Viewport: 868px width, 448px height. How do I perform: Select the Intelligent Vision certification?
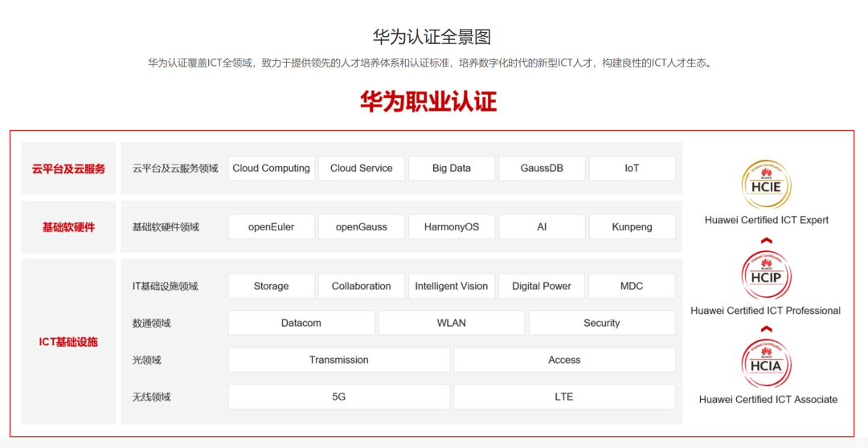[x=452, y=286]
